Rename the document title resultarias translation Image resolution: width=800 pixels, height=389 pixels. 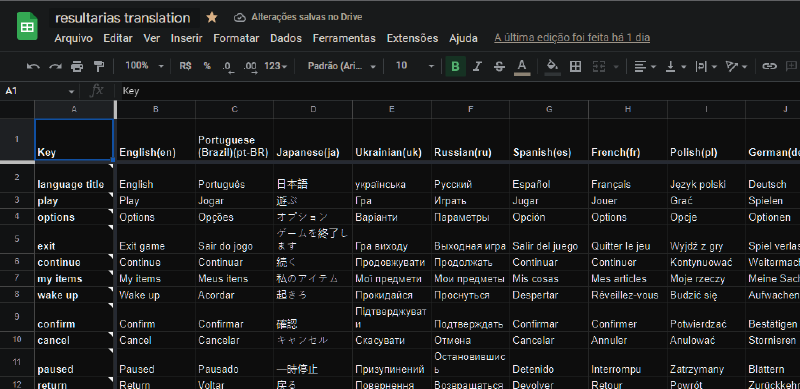pyautogui.click(x=122, y=18)
